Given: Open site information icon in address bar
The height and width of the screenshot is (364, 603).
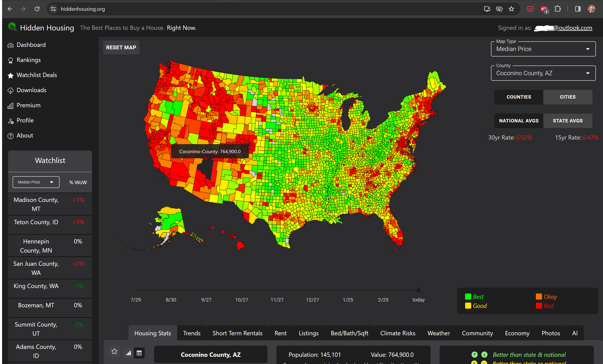Looking at the screenshot, I should tap(53, 9).
